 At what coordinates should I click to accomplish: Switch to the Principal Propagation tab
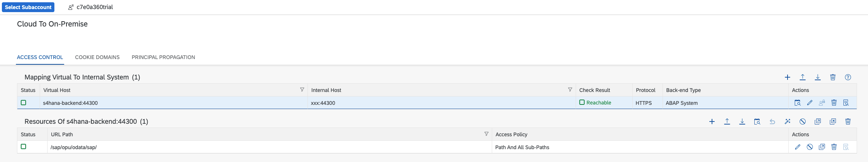click(163, 57)
